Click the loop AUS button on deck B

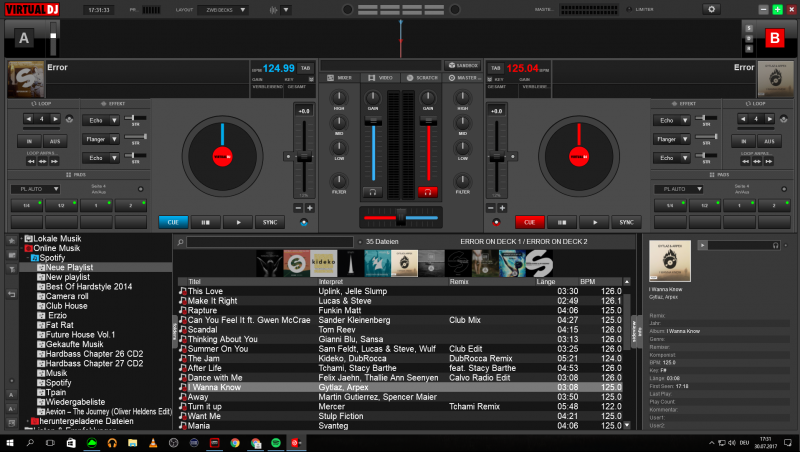tap(769, 141)
